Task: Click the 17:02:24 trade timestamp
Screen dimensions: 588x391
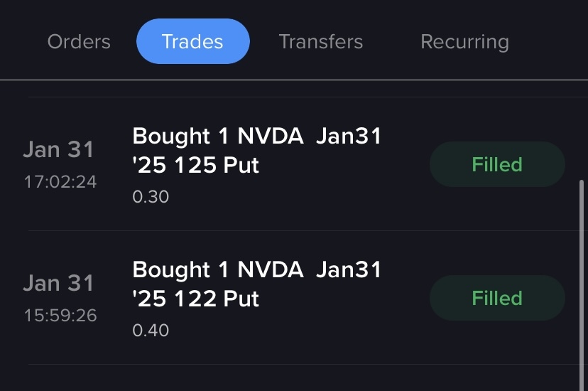Action: tap(60, 182)
